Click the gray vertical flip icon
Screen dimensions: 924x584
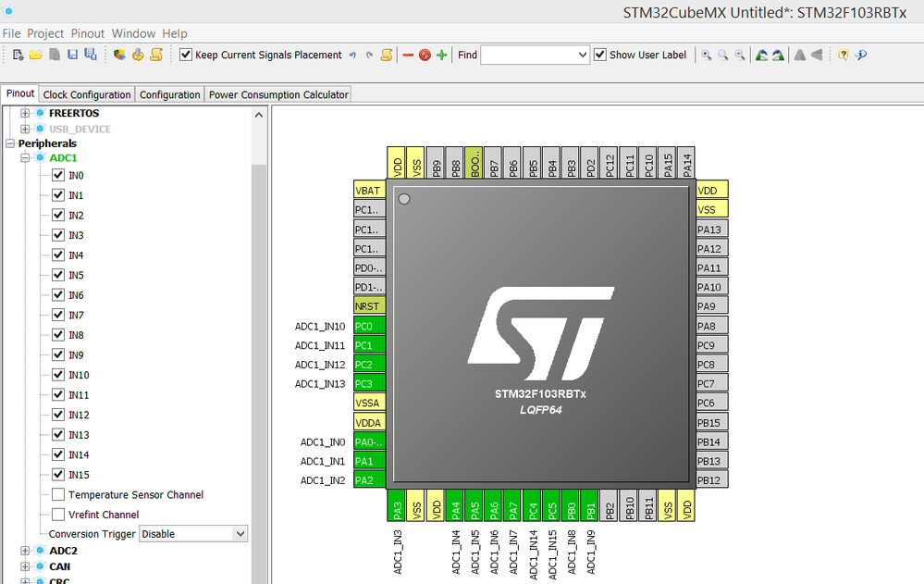[x=817, y=55]
